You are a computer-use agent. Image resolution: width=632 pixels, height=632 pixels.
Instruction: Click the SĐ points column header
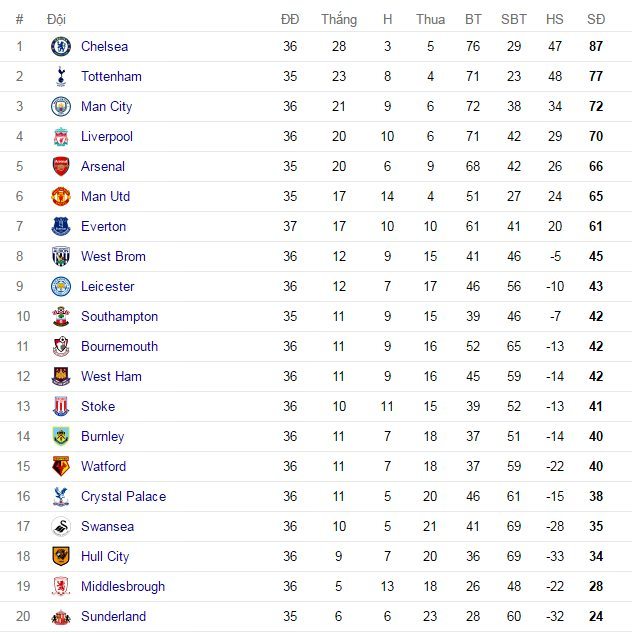click(x=596, y=19)
